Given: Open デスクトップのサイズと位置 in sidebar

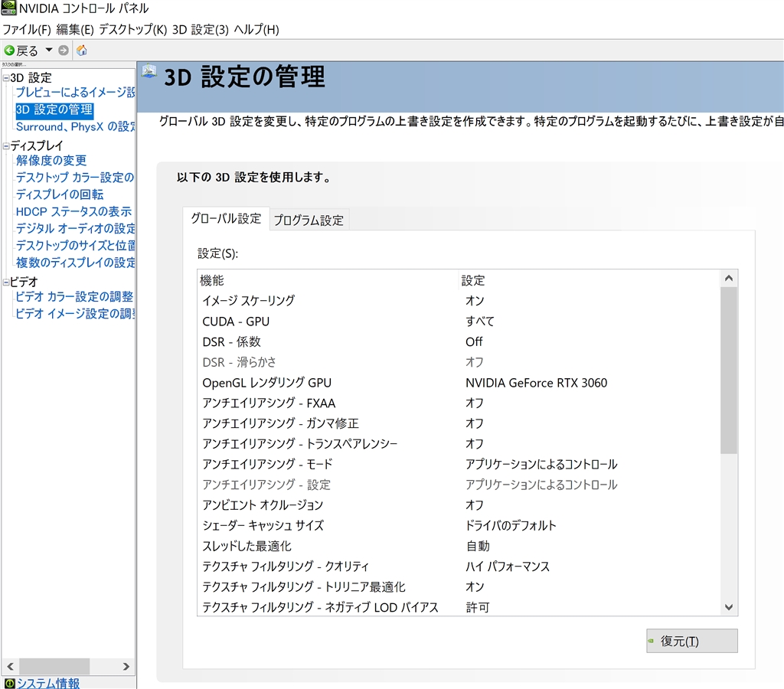Looking at the screenshot, I should (x=75, y=246).
